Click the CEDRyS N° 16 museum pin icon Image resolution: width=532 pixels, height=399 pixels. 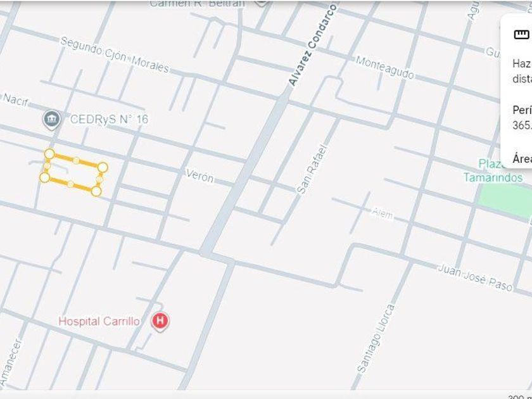pyautogui.click(x=51, y=120)
